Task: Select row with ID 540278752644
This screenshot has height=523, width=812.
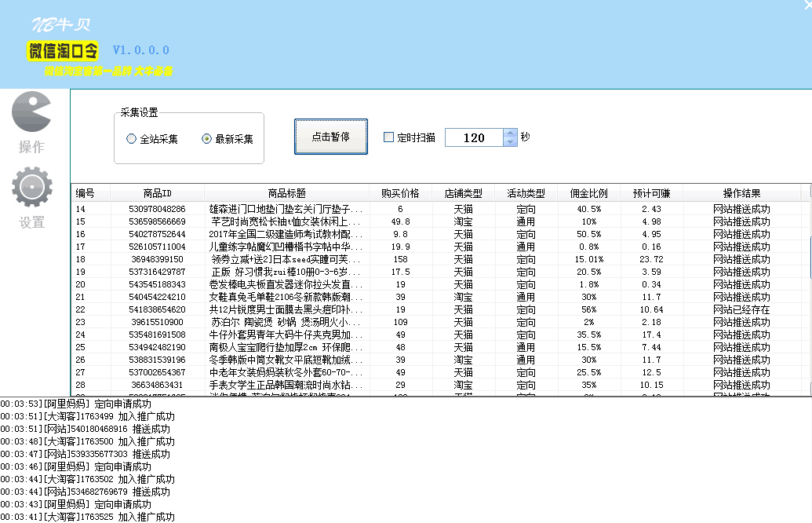Action: point(158,234)
